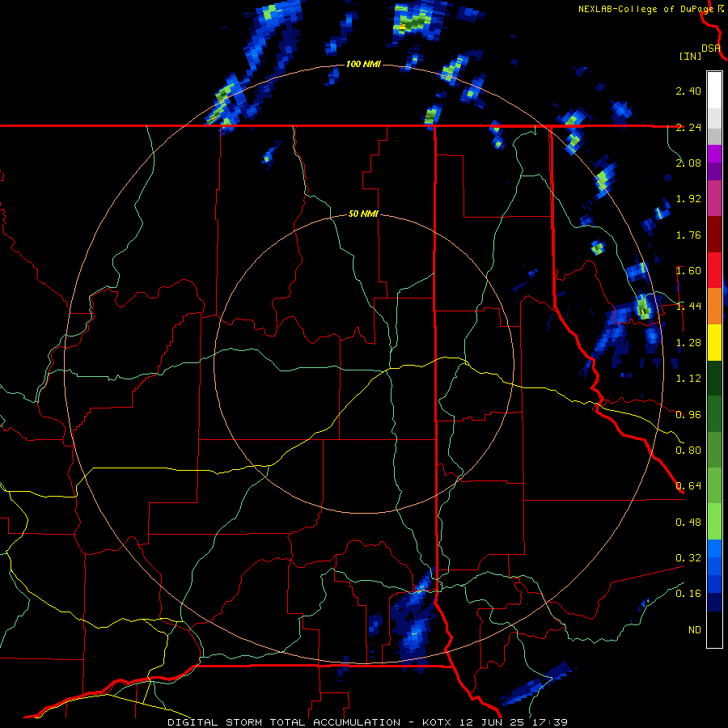
Task: Click the 0.32 legend value
Action: 688,558
